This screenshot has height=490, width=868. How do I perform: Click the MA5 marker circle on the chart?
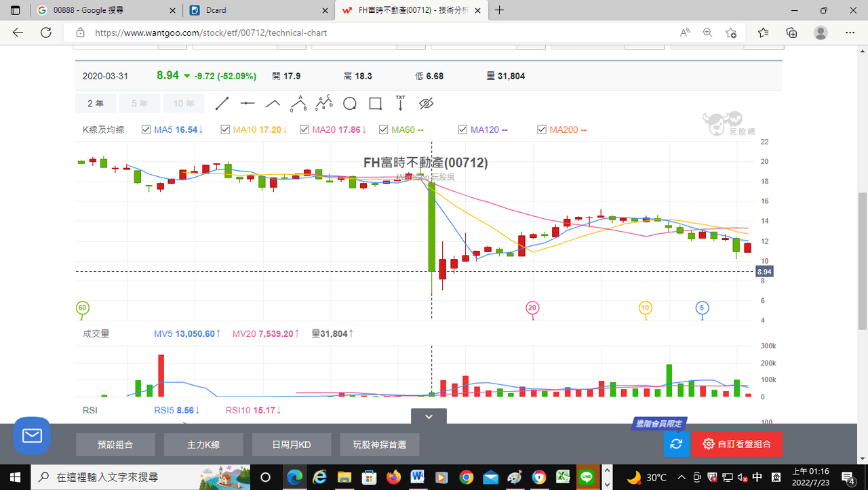coord(703,308)
